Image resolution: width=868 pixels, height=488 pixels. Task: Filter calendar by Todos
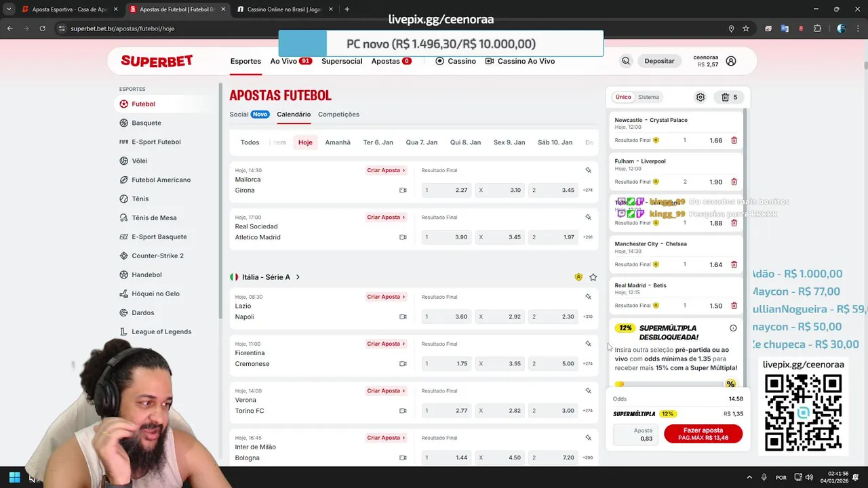(x=250, y=142)
